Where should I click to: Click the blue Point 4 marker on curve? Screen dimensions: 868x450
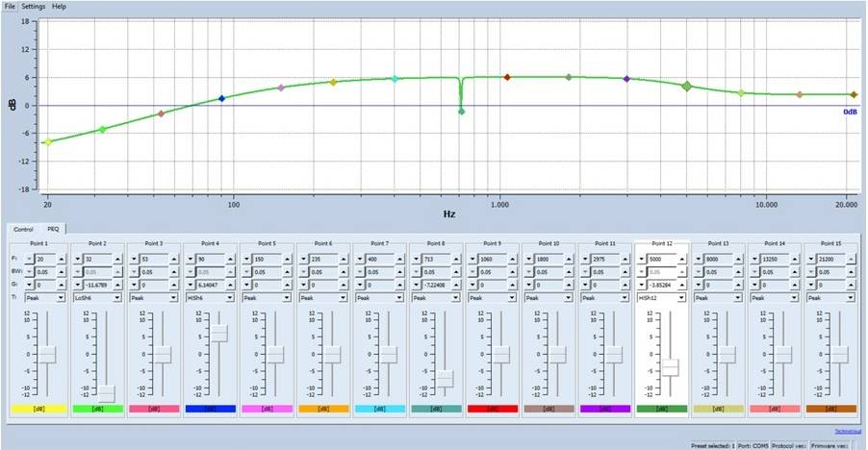pyautogui.click(x=221, y=98)
